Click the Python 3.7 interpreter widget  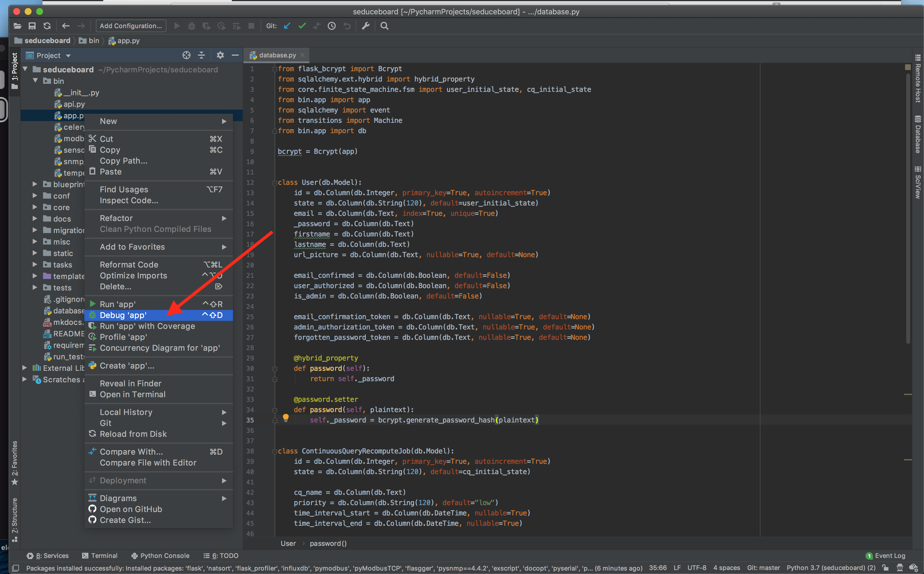coord(831,568)
